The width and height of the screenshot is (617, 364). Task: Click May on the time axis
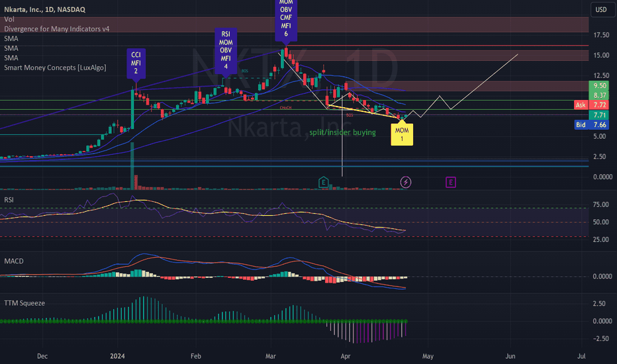[x=428, y=356]
